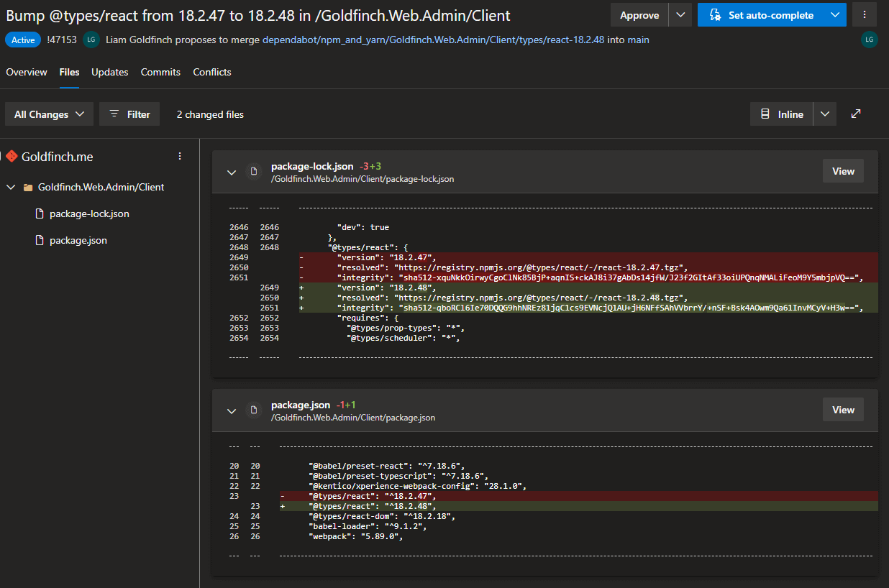889x588 pixels.
Task: Click the package.json file type icon
Action: [x=253, y=410]
